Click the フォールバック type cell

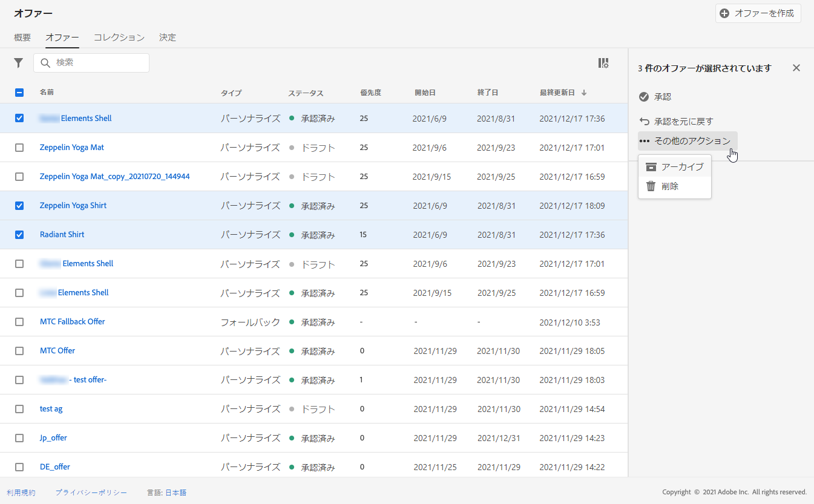point(251,322)
